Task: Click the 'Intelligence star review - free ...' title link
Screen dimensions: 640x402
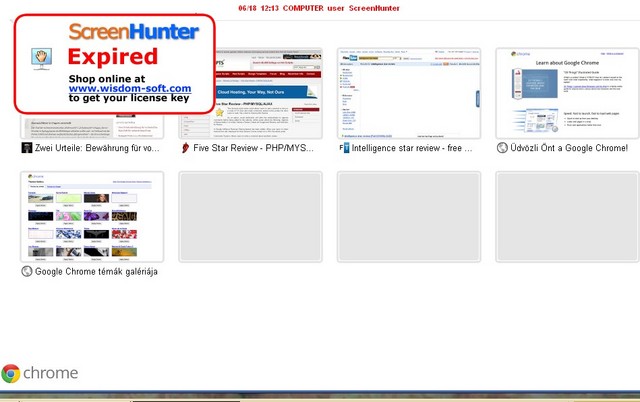Action: point(412,148)
